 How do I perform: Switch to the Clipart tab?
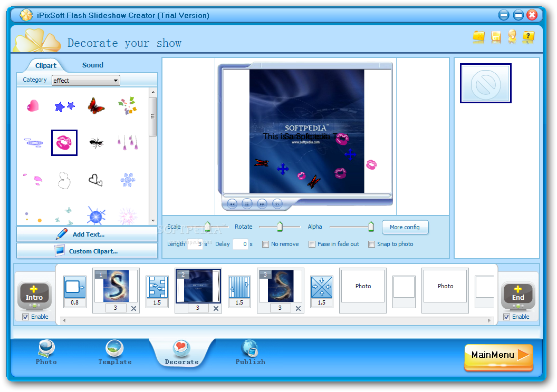coord(46,65)
